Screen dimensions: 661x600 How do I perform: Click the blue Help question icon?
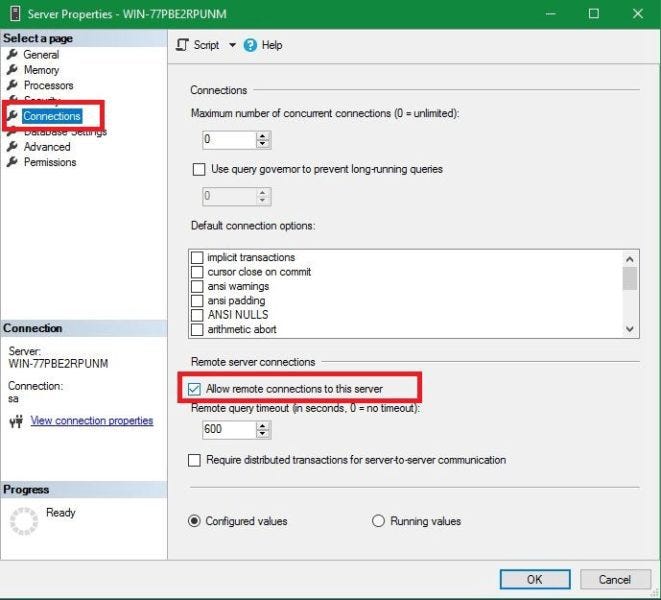250,45
